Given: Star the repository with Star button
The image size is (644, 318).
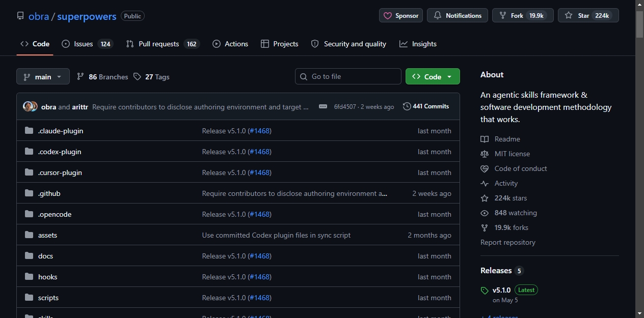Looking at the screenshot, I should (588, 16).
